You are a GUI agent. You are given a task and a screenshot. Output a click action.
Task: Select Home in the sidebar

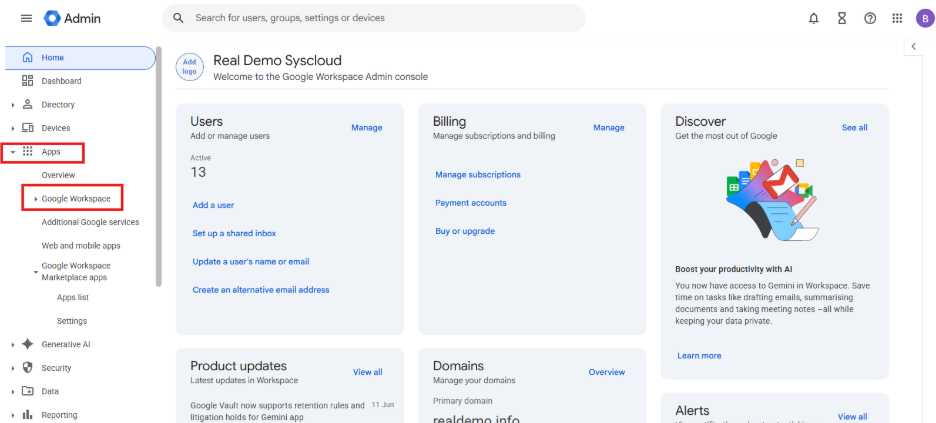pos(80,58)
